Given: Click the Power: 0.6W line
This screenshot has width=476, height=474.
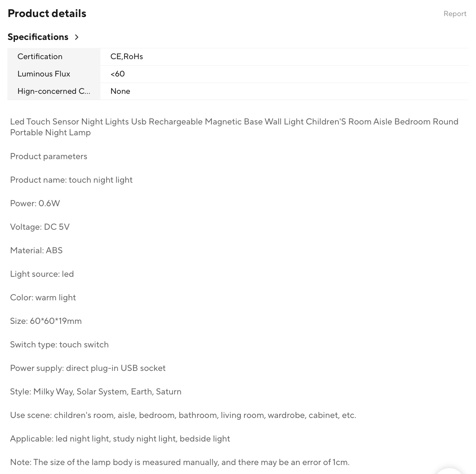Looking at the screenshot, I should tap(35, 203).
